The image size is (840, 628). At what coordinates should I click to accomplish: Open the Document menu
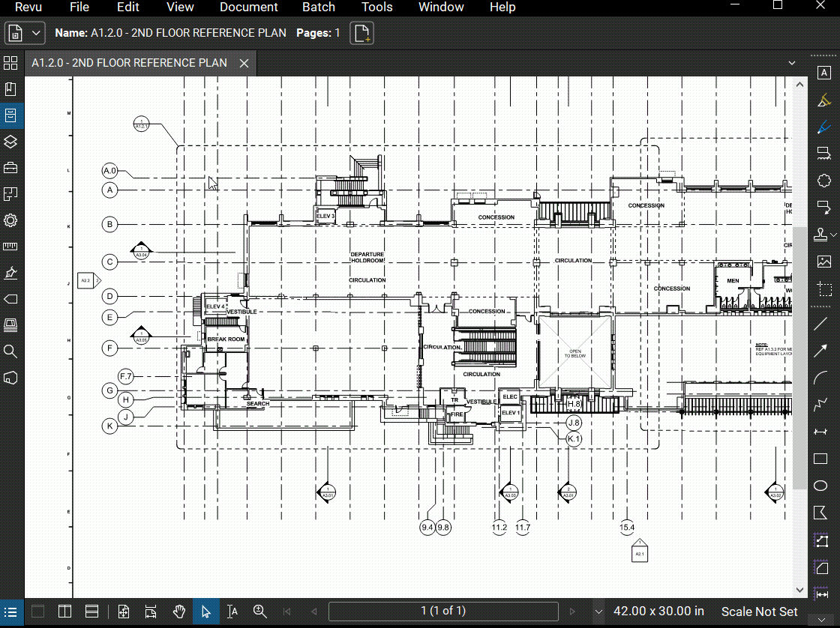(x=248, y=7)
